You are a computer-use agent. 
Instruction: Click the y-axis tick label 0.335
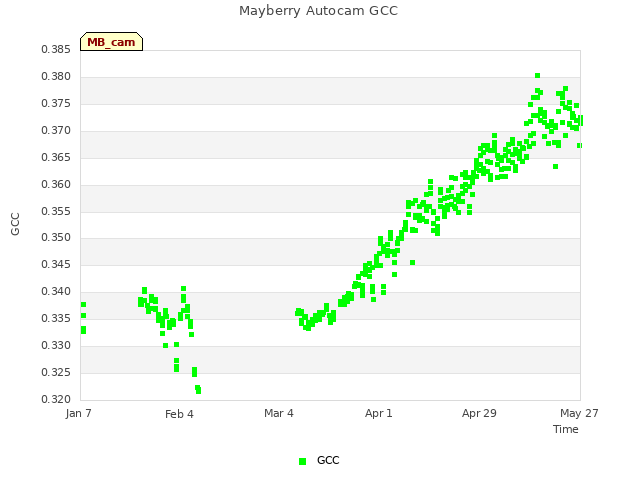pyautogui.click(x=56, y=318)
